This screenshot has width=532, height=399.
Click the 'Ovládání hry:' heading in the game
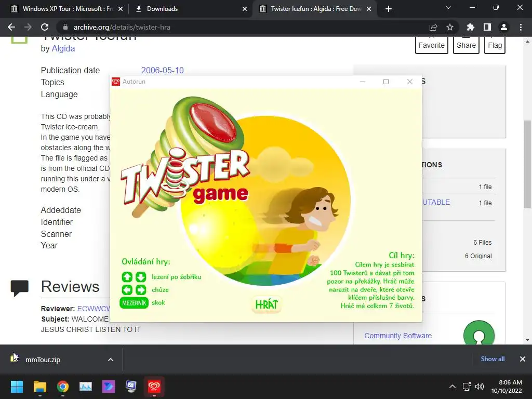click(x=146, y=262)
